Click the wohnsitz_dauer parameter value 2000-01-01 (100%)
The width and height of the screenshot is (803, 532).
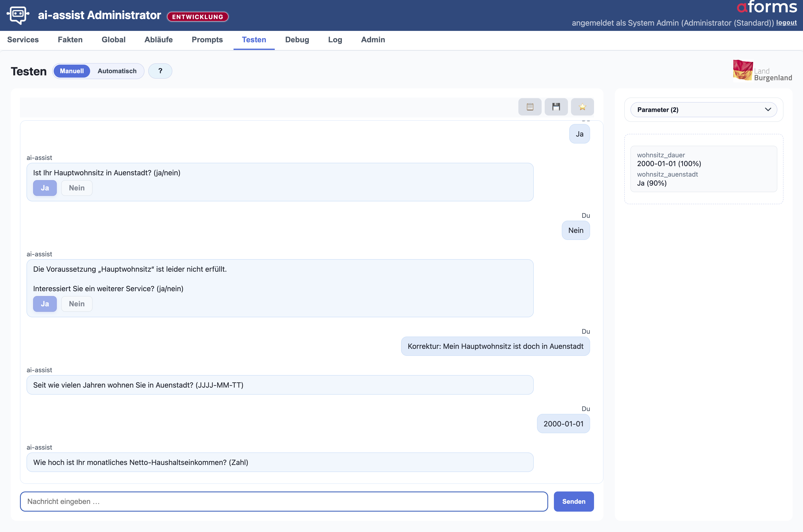tap(669, 163)
